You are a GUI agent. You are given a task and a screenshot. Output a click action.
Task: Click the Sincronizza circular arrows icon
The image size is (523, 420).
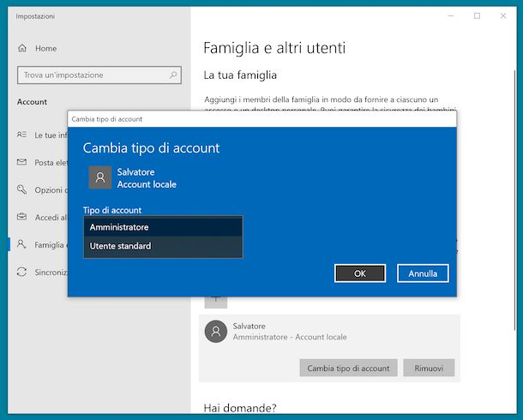[21, 272]
